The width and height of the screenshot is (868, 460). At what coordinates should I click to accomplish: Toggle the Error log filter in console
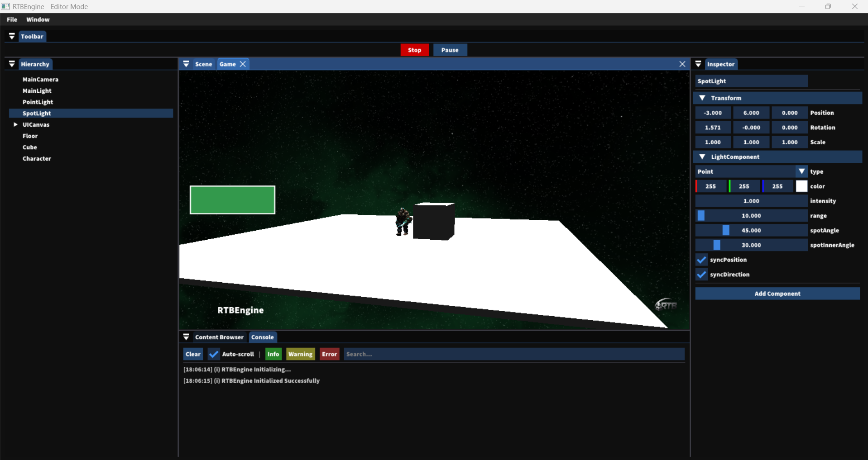pyautogui.click(x=329, y=354)
